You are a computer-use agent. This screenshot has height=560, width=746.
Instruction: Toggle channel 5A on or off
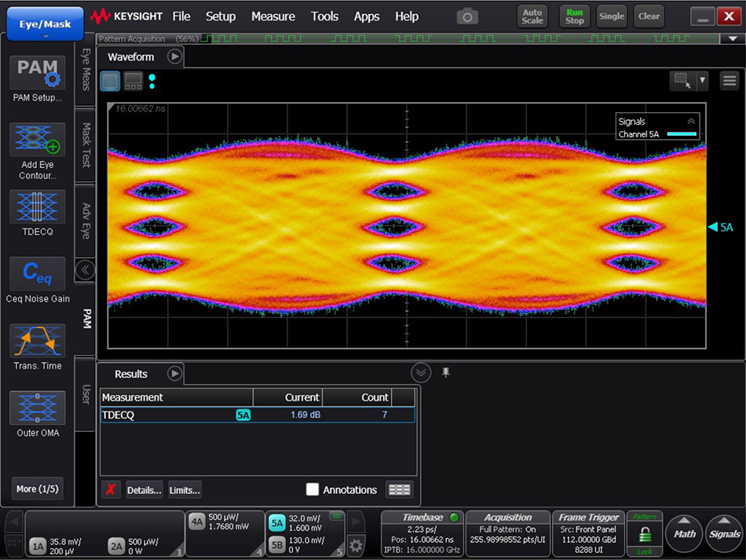pyautogui.click(x=276, y=523)
